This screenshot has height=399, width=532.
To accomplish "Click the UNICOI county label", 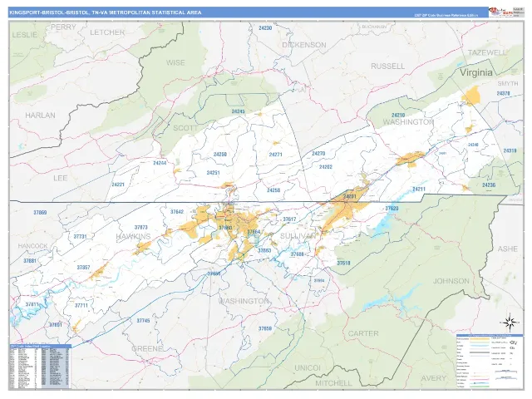I will click(x=308, y=368).
